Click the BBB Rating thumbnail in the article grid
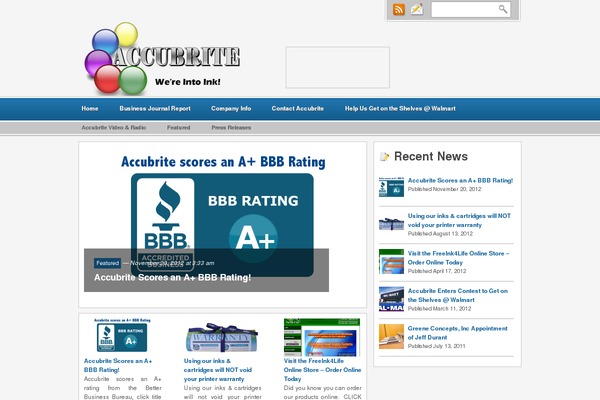The image size is (600, 400). tap(122, 335)
